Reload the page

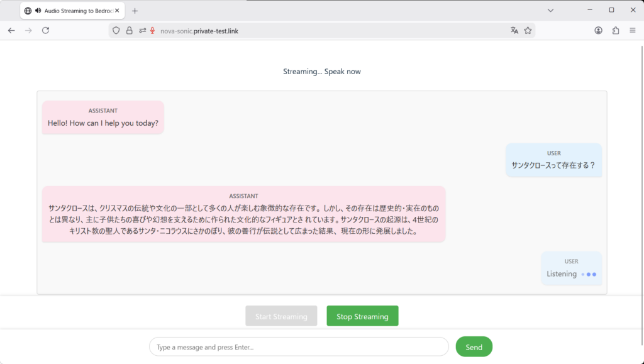[x=45, y=30]
